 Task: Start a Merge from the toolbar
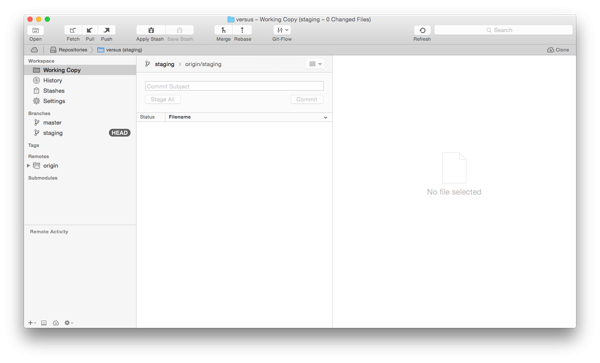223,30
